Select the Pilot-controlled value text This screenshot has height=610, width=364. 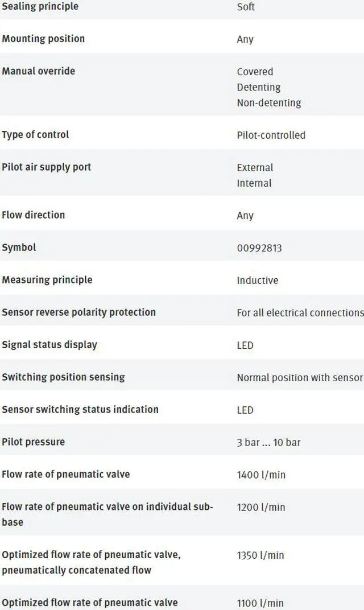(271, 135)
